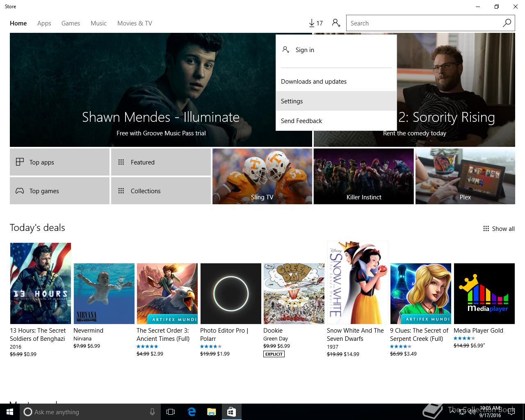Image resolution: width=525 pixels, height=420 pixels.
Task: Click the Dookie title text
Action: coord(273,331)
